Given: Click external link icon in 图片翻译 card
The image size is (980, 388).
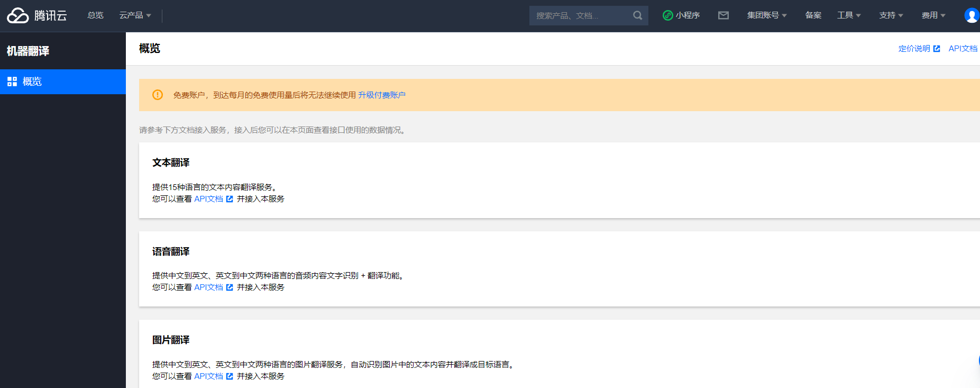Looking at the screenshot, I should (230, 376).
